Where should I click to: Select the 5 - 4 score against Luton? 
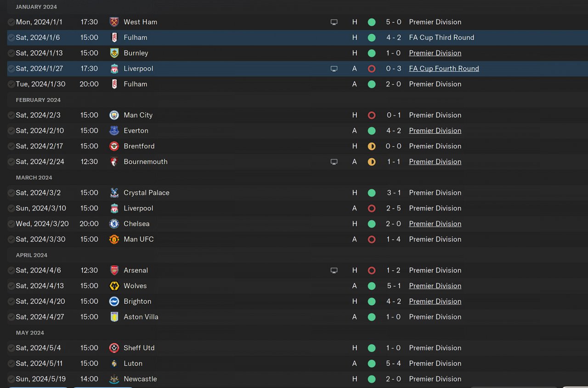[394, 364]
